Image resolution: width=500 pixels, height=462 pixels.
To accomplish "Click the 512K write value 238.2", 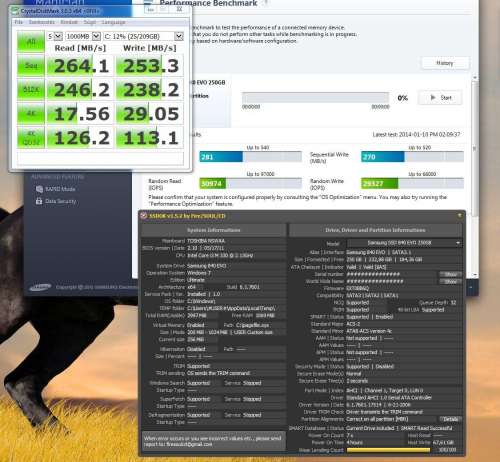I will [x=150, y=90].
